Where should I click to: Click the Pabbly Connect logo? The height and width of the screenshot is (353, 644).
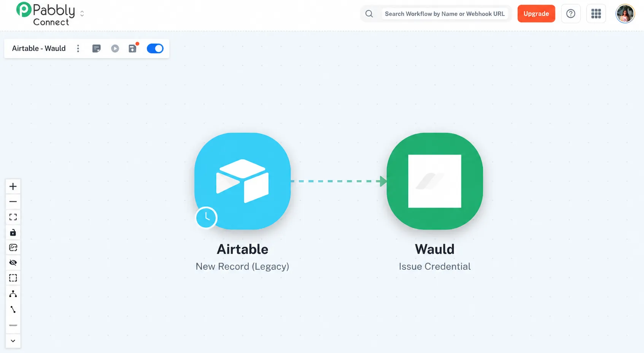point(46,14)
